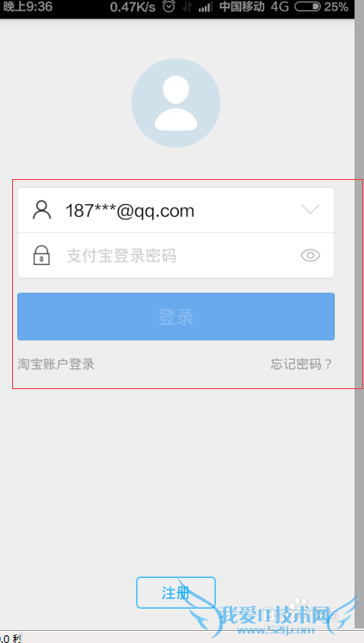Click the padlock icon in the password row
Screen dimensions: 364x643
tap(41, 256)
